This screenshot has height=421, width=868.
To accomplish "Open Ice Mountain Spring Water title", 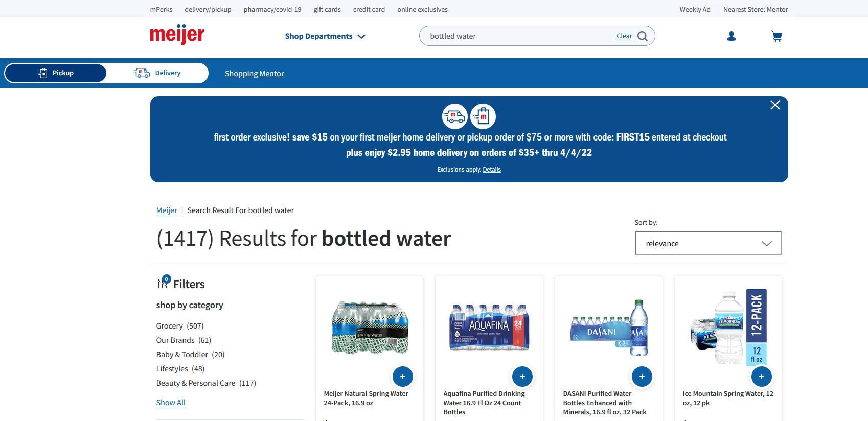I will (x=728, y=399).
